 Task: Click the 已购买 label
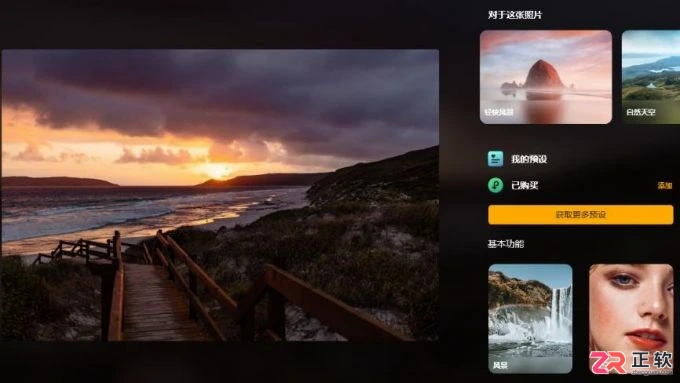click(525, 186)
